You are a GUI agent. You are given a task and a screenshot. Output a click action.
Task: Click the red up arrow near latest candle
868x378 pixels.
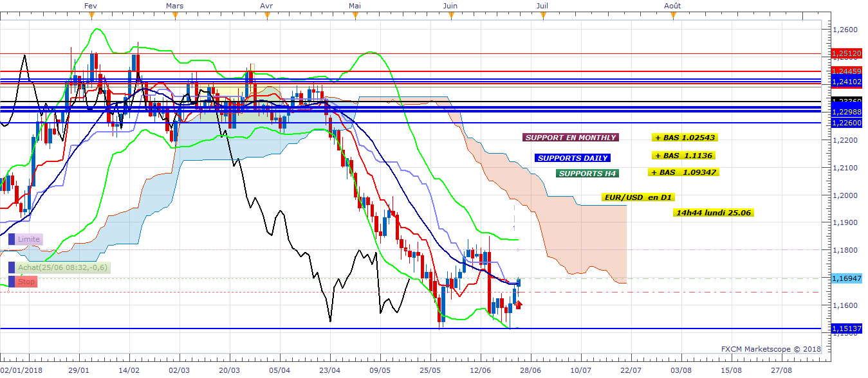click(x=518, y=304)
